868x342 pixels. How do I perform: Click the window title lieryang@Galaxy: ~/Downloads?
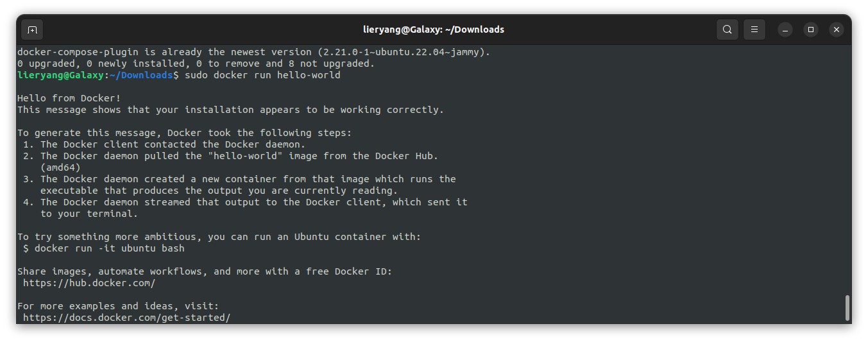(x=434, y=30)
